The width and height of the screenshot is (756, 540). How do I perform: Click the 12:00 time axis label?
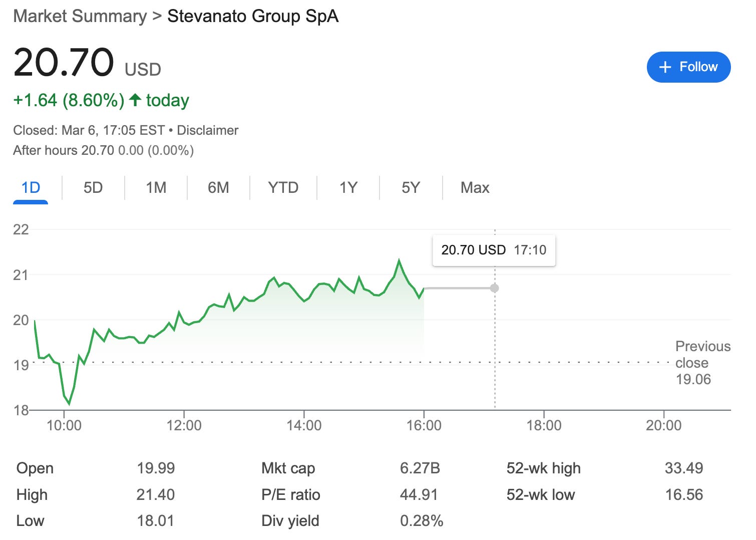pos(184,425)
